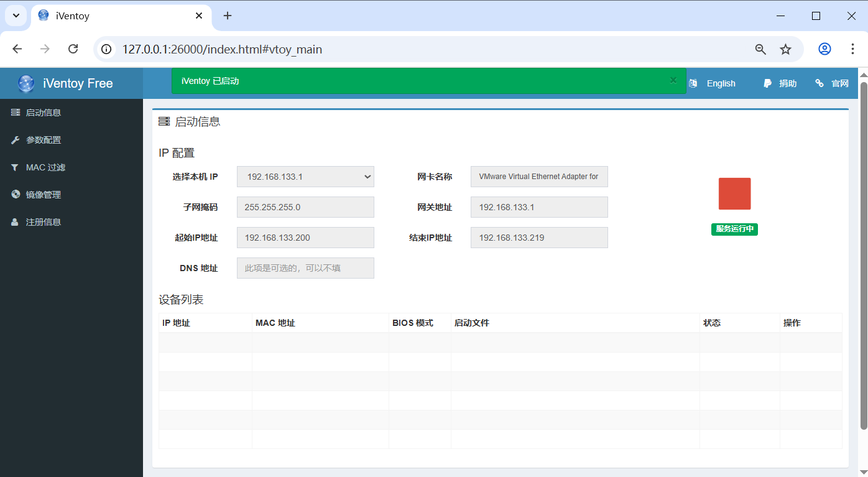This screenshot has height=477, width=868.
Task: Bookmark this page with star icon
Action: [x=786, y=49]
